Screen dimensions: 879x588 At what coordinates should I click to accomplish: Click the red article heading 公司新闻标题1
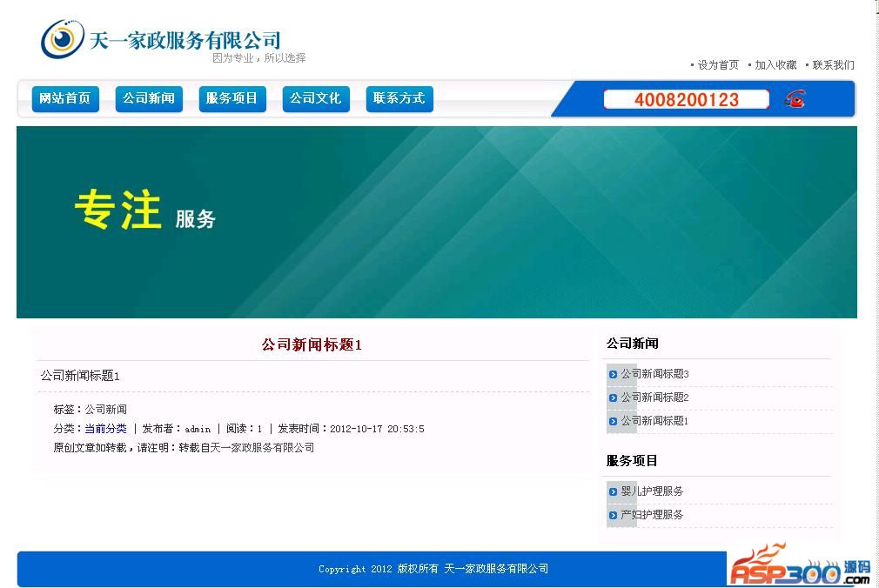point(311,344)
